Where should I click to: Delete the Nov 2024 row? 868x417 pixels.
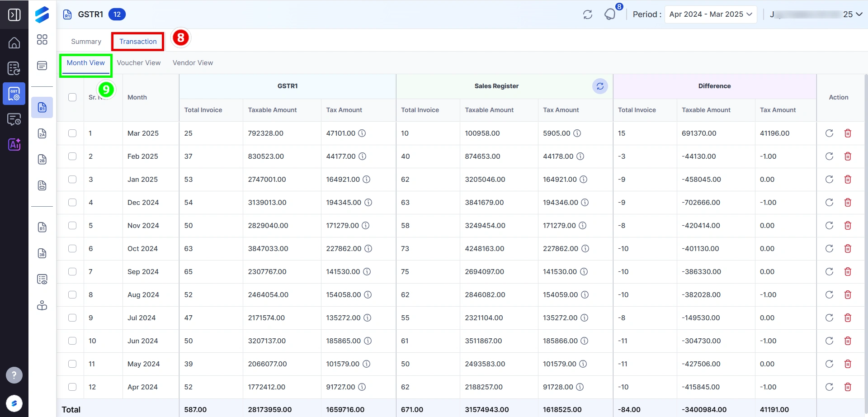[x=848, y=225]
